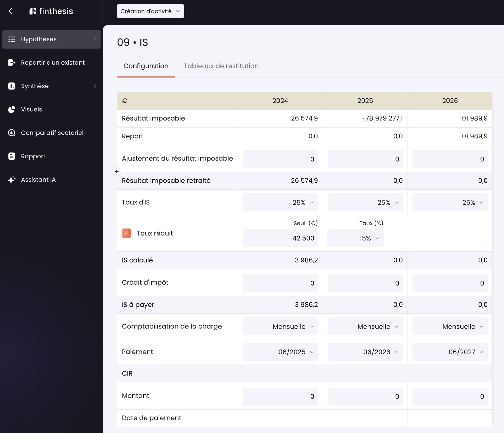The width and height of the screenshot is (504, 433).
Task: Open the 2025 Taux d'IS dropdown
Action: click(365, 202)
